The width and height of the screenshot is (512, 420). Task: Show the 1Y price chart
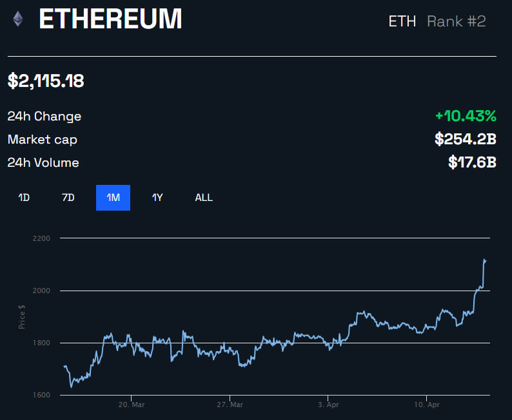(x=157, y=198)
